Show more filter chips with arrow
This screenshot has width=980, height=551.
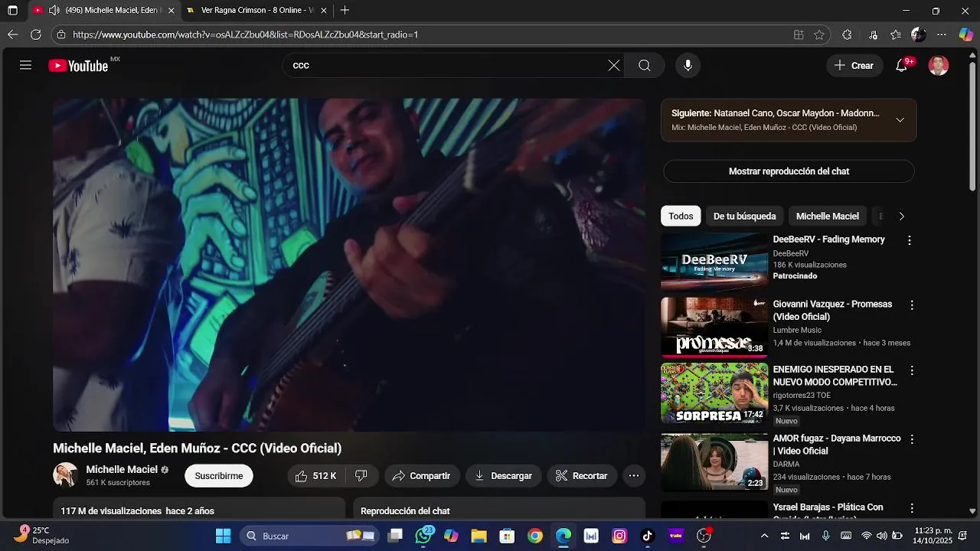click(x=901, y=217)
